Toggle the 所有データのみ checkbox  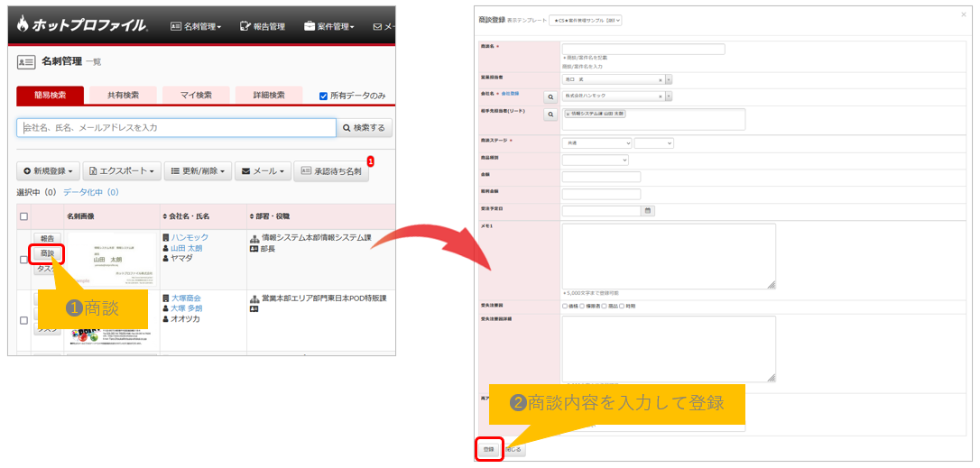[324, 96]
